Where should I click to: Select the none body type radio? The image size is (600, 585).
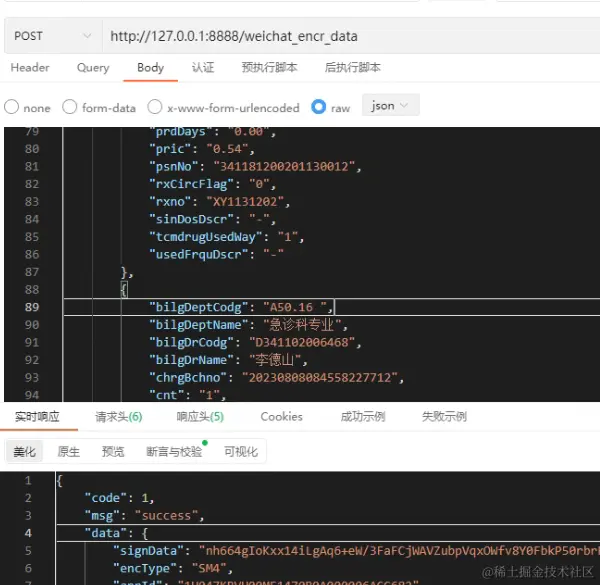click(11, 107)
